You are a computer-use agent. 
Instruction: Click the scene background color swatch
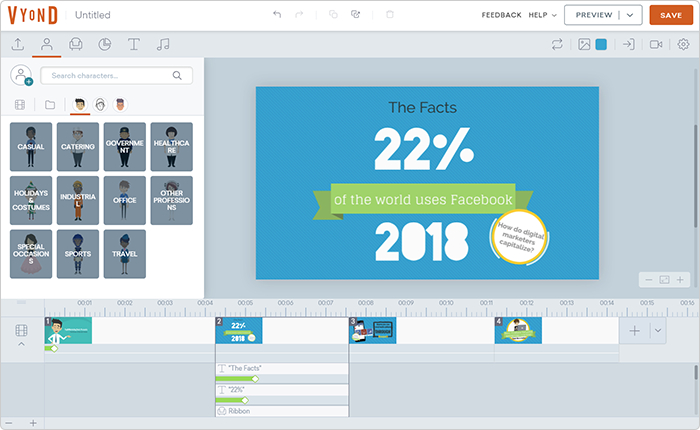point(601,44)
